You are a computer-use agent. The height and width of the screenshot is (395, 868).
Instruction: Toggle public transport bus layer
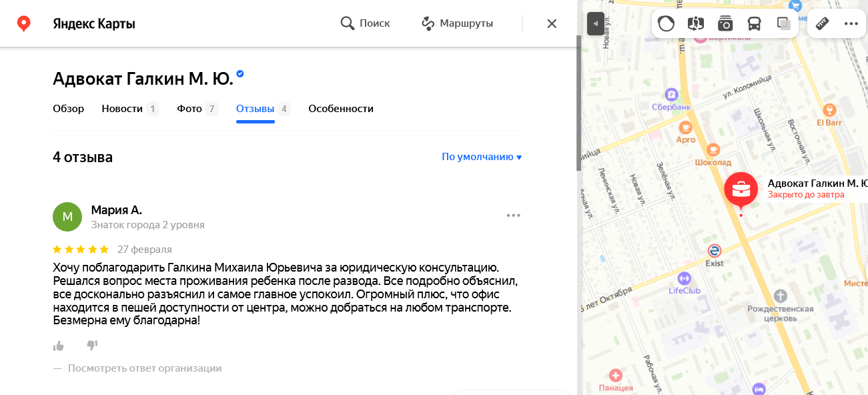[754, 24]
